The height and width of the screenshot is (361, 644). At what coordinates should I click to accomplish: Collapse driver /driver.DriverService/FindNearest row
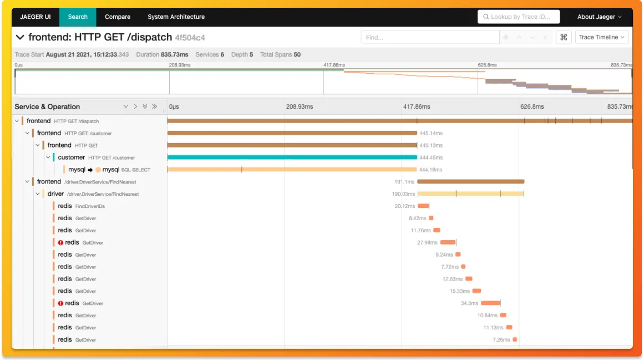pos(38,194)
